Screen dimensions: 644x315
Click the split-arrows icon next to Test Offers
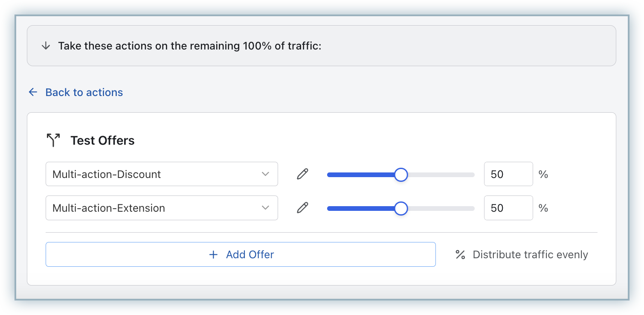click(53, 140)
